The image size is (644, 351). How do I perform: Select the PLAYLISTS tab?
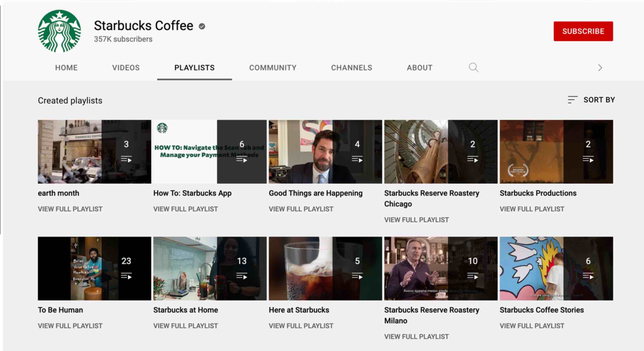tap(194, 67)
